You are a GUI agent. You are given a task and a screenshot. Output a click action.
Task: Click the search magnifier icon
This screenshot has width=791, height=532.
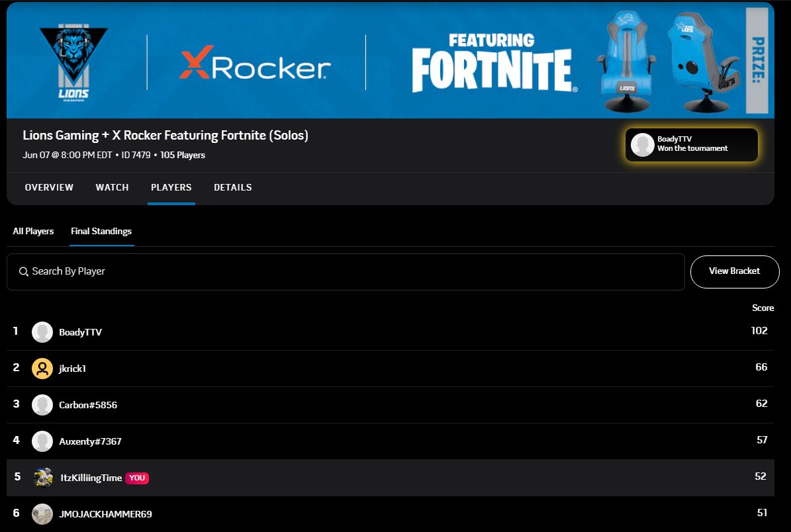coord(24,271)
